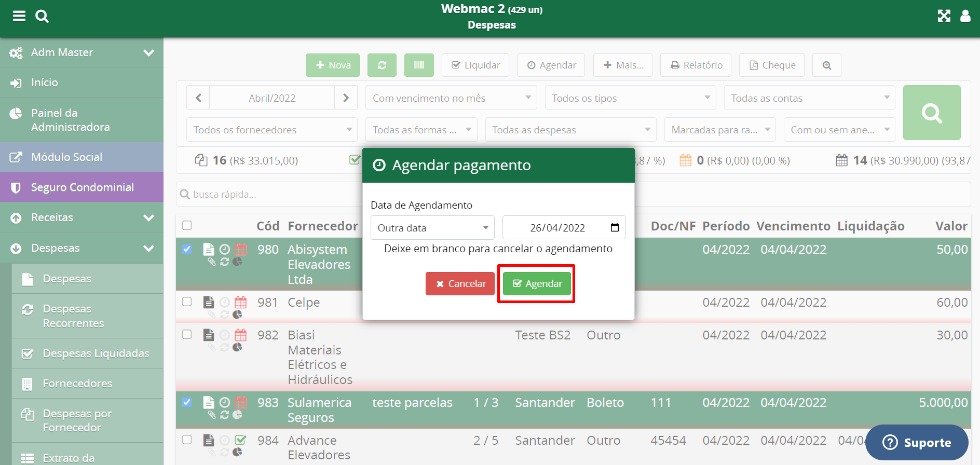Uncheck the checkbox for expense 983 Sulamerica
980x465 pixels.
(x=187, y=402)
